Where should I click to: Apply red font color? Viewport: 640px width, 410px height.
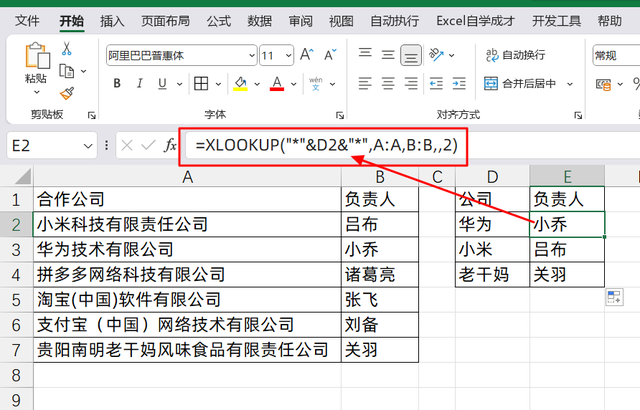pos(277,84)
